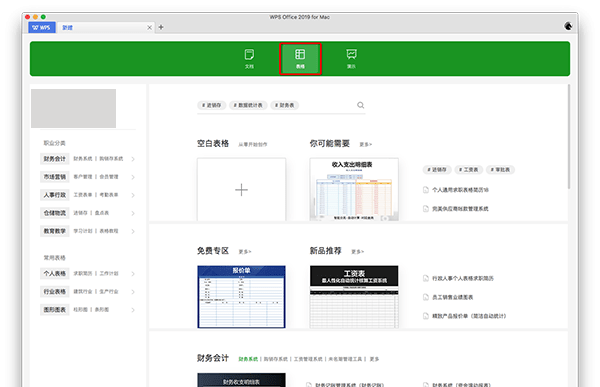Select the # 数据统计表 search tag
600x387 pixels.
248,105
